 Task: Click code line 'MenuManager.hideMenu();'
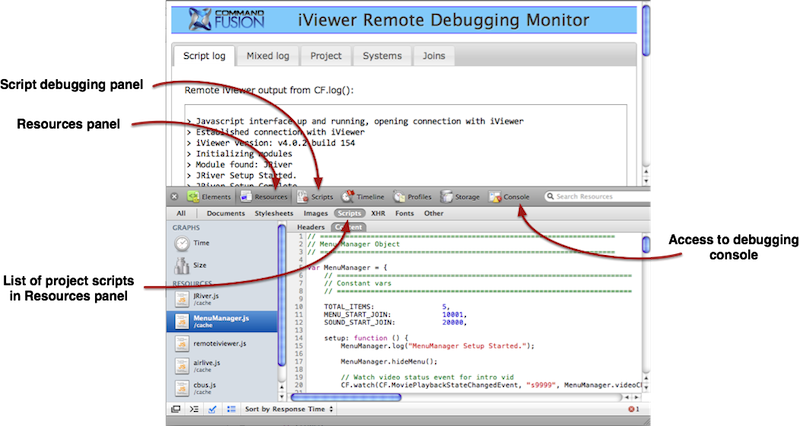pyautogui.click(x=389, y=361)
